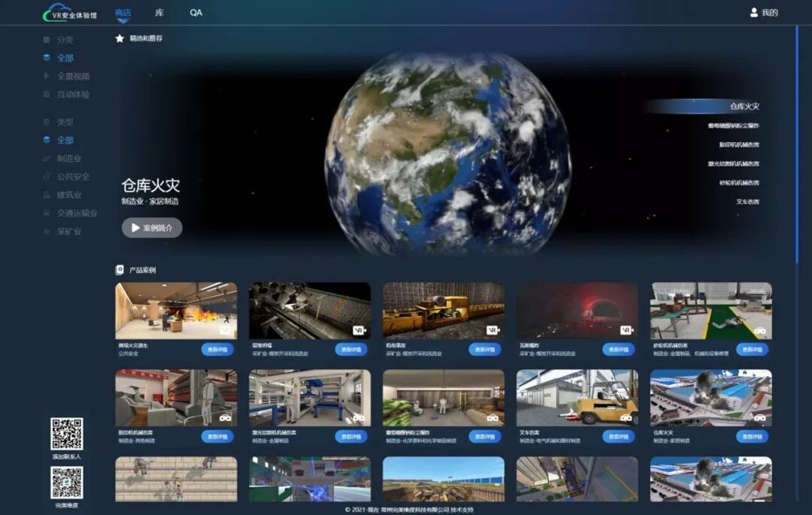812x515 pixels.
Task: Click the VR headset icon on the forklift thumbnail
Action: coord(626,417)
